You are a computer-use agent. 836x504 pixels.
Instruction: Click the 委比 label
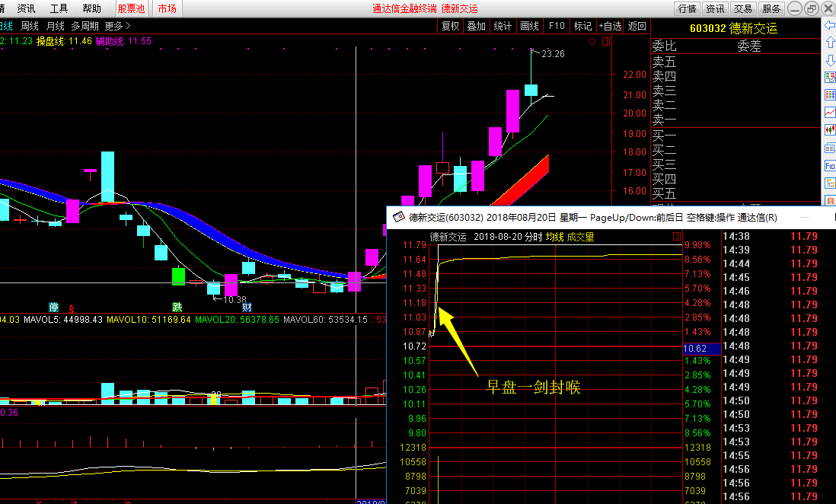pos(665,46)
